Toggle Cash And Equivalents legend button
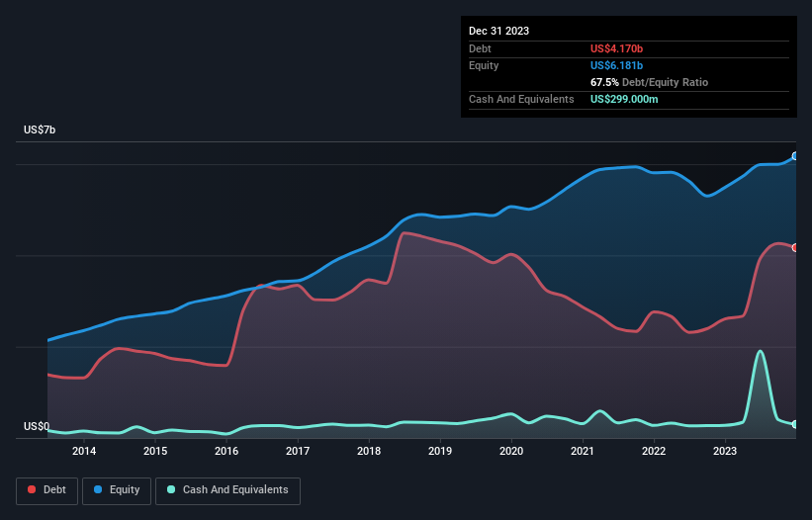812x520 pixels. (227, 490)
